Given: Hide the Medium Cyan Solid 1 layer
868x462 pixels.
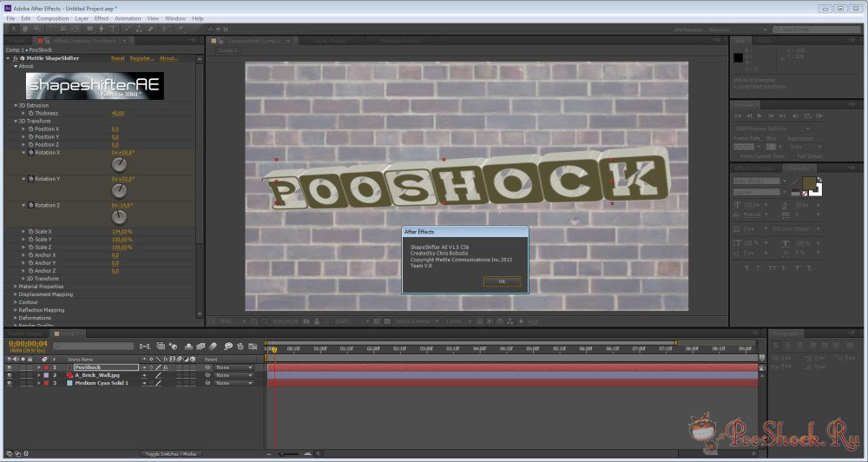Looking at the screenshot, I should pos(9,383).
